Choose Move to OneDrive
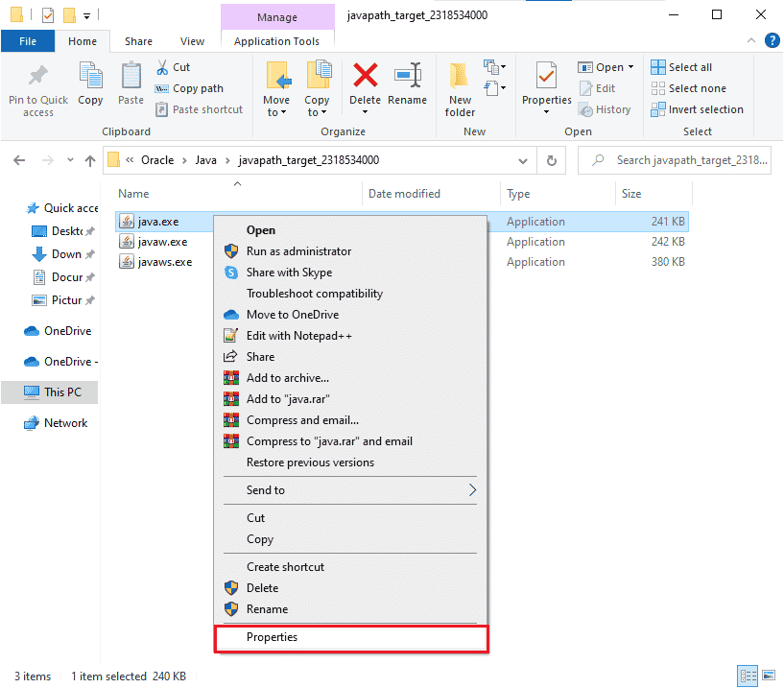 [x=350, y=315]
